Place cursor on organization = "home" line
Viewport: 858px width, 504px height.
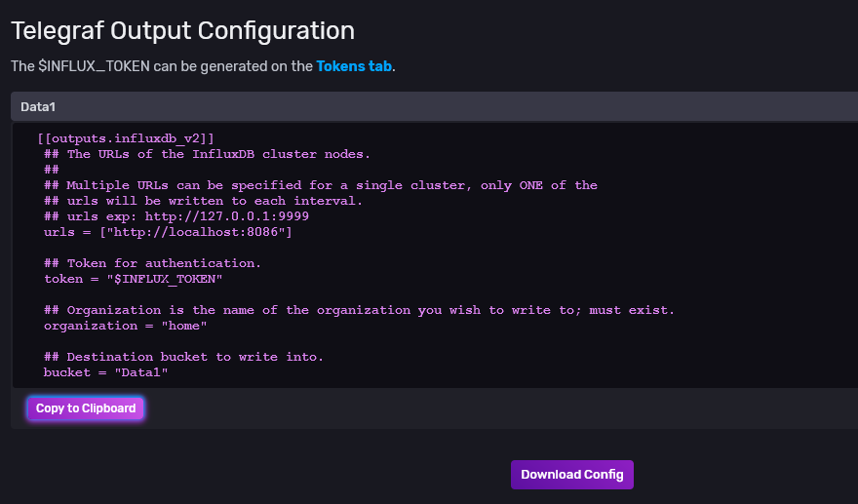[x=126, y=326]
